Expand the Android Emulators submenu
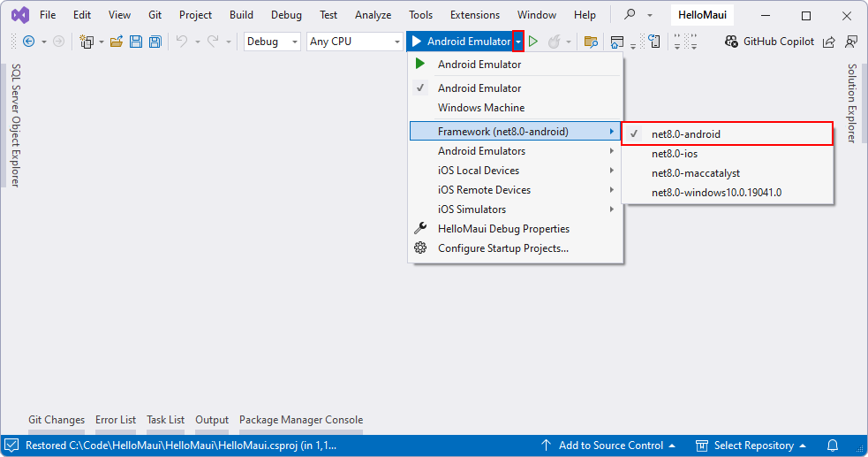868x457 pixels. click(516, 150)
